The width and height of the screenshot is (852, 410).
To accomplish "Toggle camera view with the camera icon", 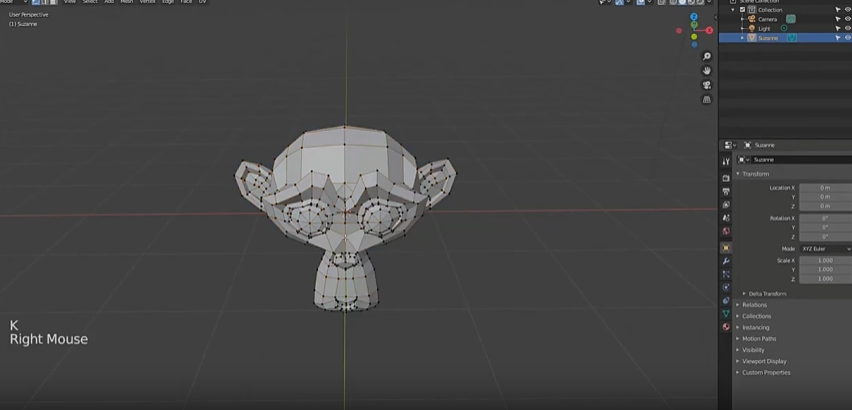I will pos(707,85).
